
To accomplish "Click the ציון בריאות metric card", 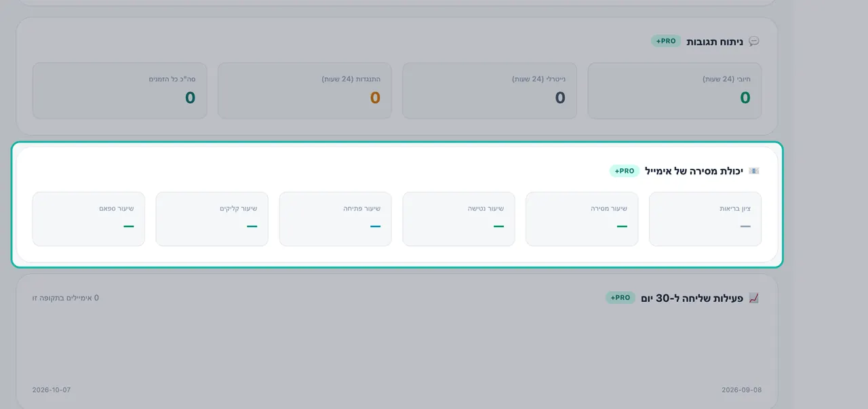I will [705, 219].
